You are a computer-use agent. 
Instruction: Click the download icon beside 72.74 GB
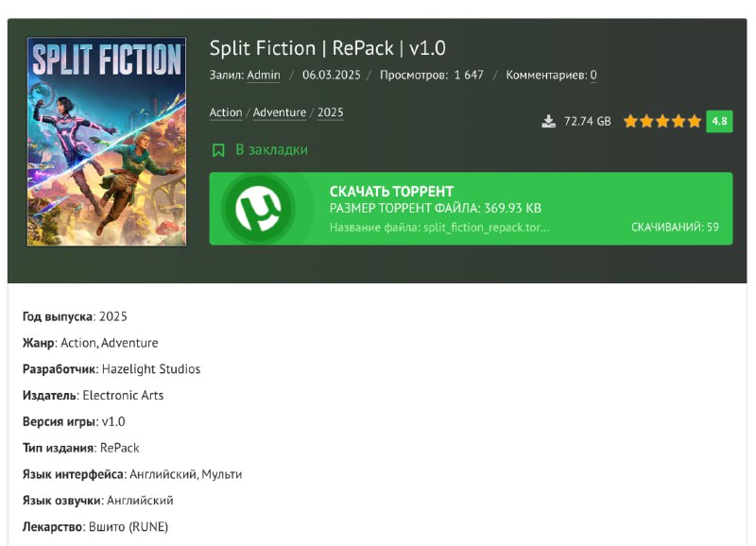(x=548, y=122)
